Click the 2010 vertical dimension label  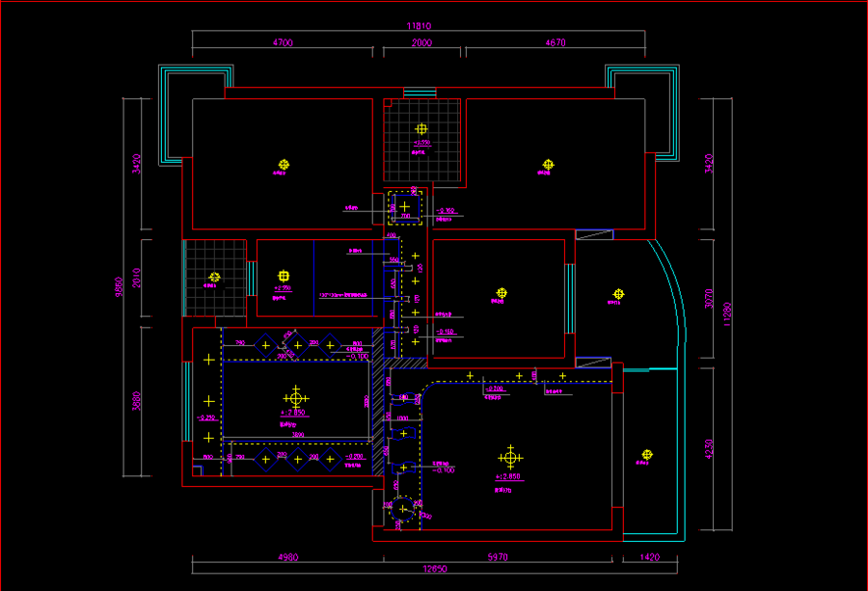pos(136,278)
